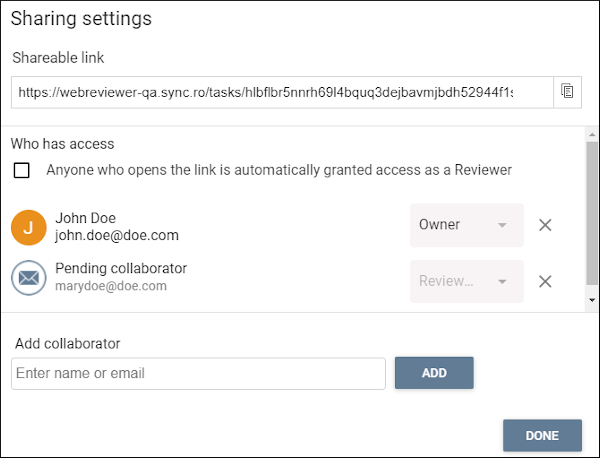The height and width of the screenshot is (458, 600).
Task: Click the scrollbar up arrow
Action: 592,135
